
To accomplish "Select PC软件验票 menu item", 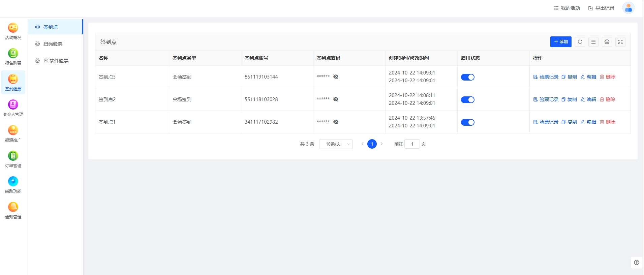I will pyautogui.click(x=56, y=61).
